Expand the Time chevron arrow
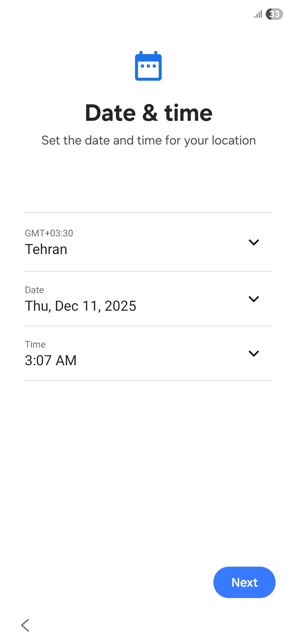Screen dimensions: 297x644 254,353
